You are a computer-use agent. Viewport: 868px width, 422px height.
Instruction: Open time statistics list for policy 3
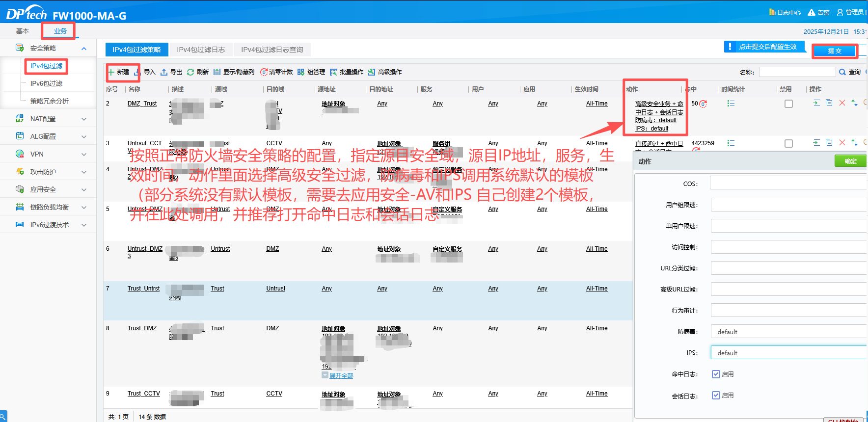tap(731, 143)
